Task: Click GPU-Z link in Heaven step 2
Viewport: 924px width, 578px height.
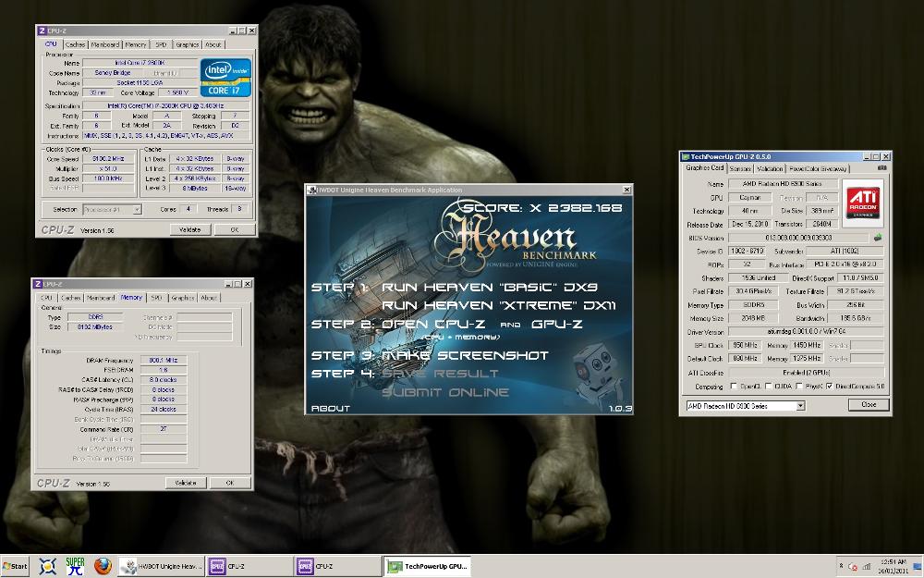Action: tap(556, 325)
